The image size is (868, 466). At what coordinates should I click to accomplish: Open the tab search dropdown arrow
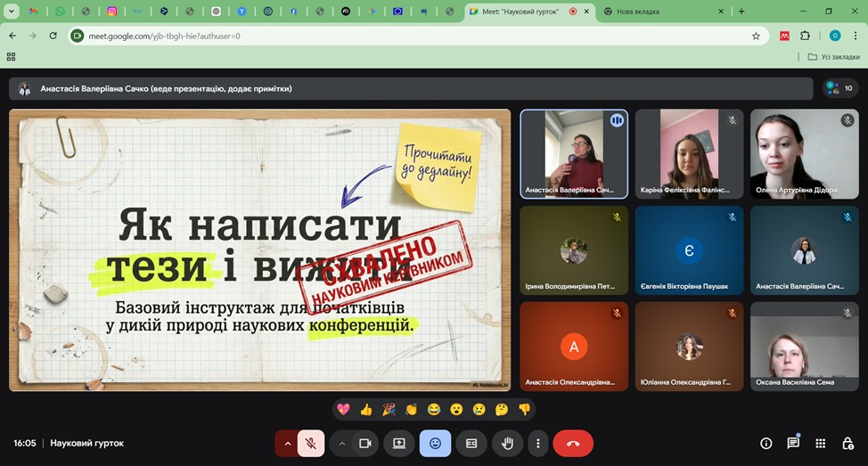pyautogui.click(x=11, y=11)
